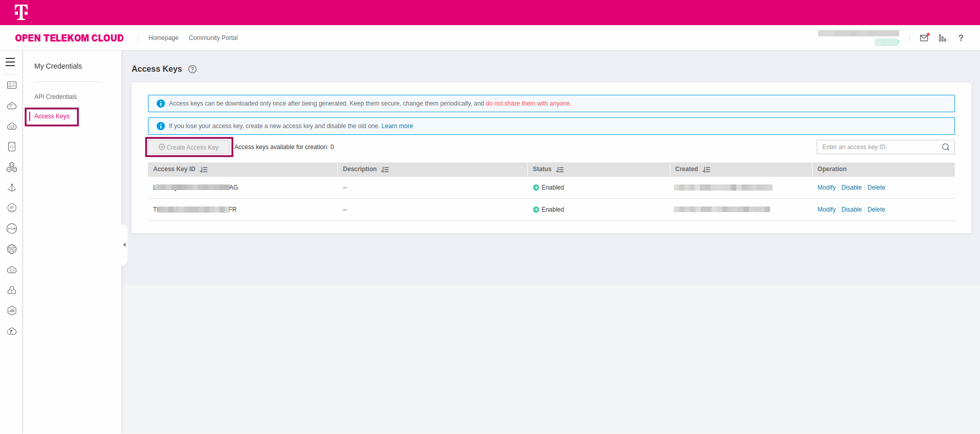980x434 pixels.
Task: Open the top-right help question mark
Action: point(961,38)
